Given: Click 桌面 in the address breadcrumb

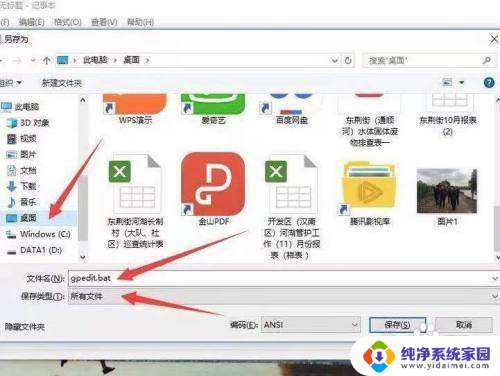Looking at the screenshot, I should 132,60.
